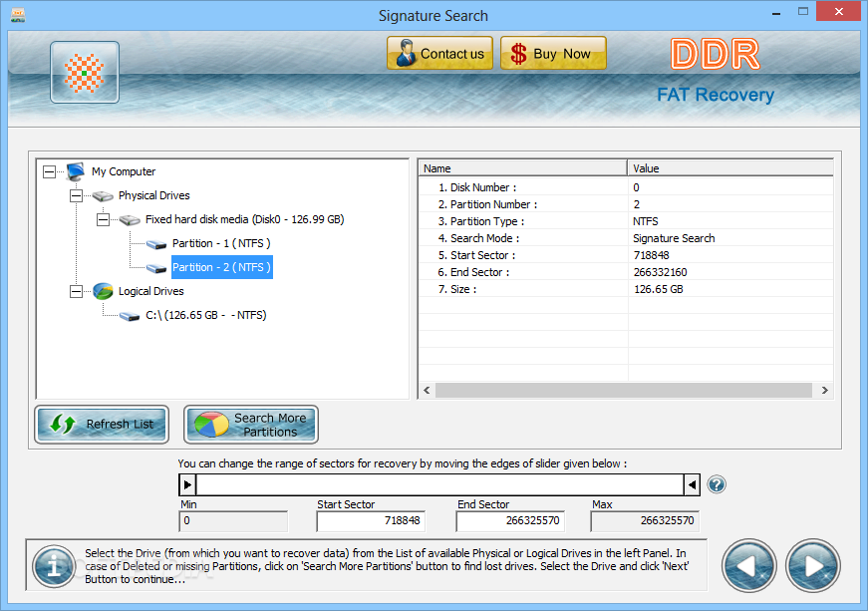
Task: Open the Contact us button
Action: (440, 53)
